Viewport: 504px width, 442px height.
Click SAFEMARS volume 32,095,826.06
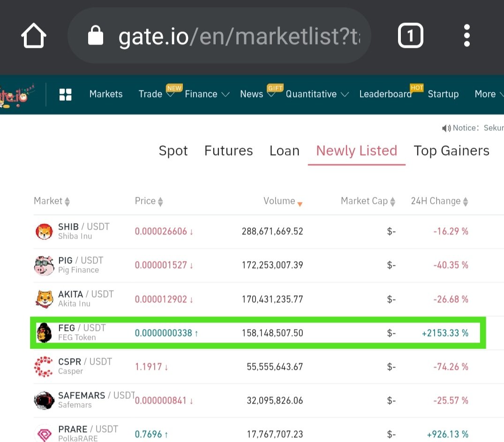275,401
